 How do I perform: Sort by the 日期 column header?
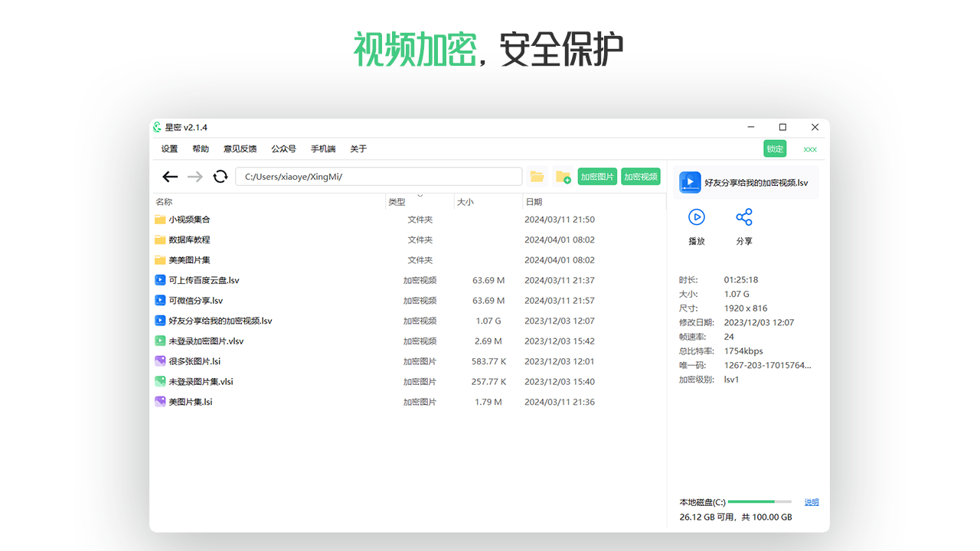click(534, 202)
